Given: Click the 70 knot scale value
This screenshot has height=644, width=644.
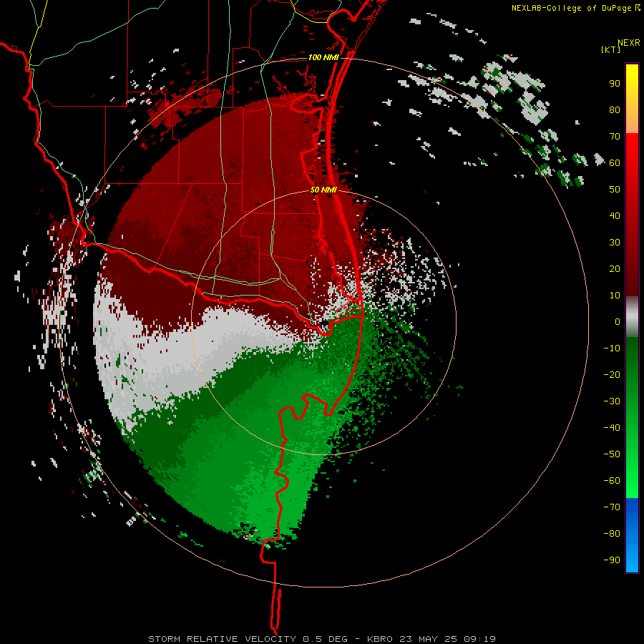Looking at the screenshot, I should tap(615, 137).
